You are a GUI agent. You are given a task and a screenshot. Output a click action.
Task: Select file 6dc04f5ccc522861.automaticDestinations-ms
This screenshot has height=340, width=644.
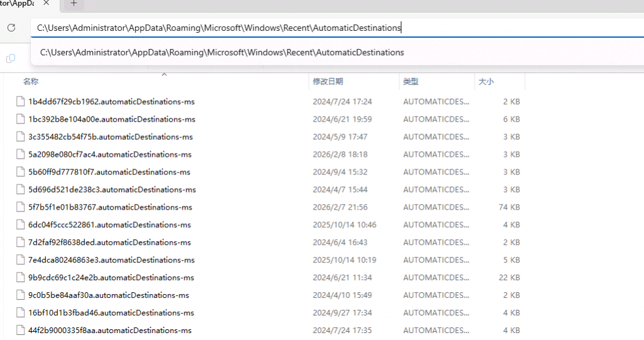(109, 225)
